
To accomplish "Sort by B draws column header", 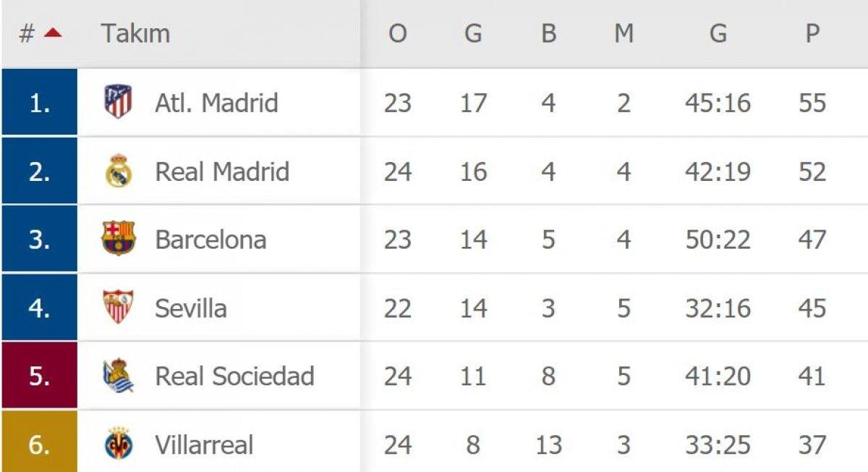I will tap(548, 33).
